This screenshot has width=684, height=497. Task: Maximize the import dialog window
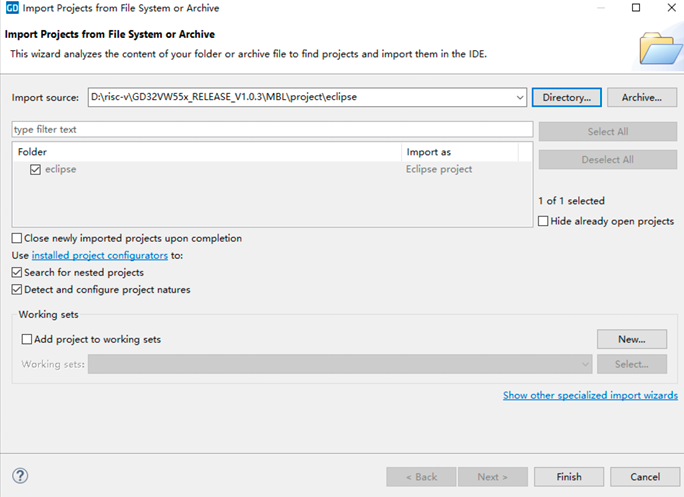(636, 8)
